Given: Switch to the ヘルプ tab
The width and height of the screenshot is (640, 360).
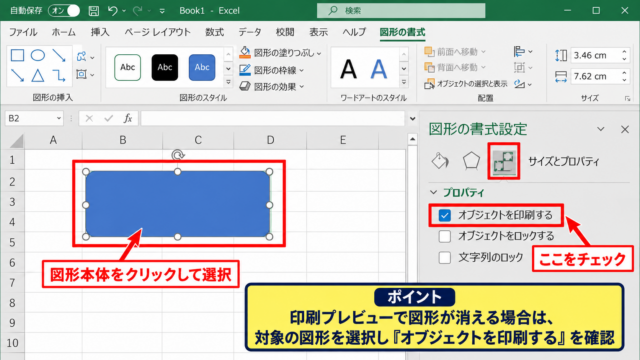Looking at the screenshot, I should [354, 32].
